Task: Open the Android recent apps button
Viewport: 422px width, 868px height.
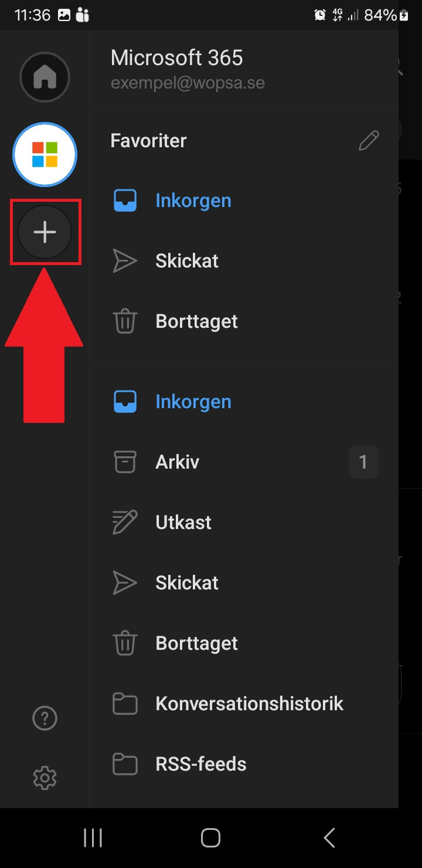Action: (93, 838)
